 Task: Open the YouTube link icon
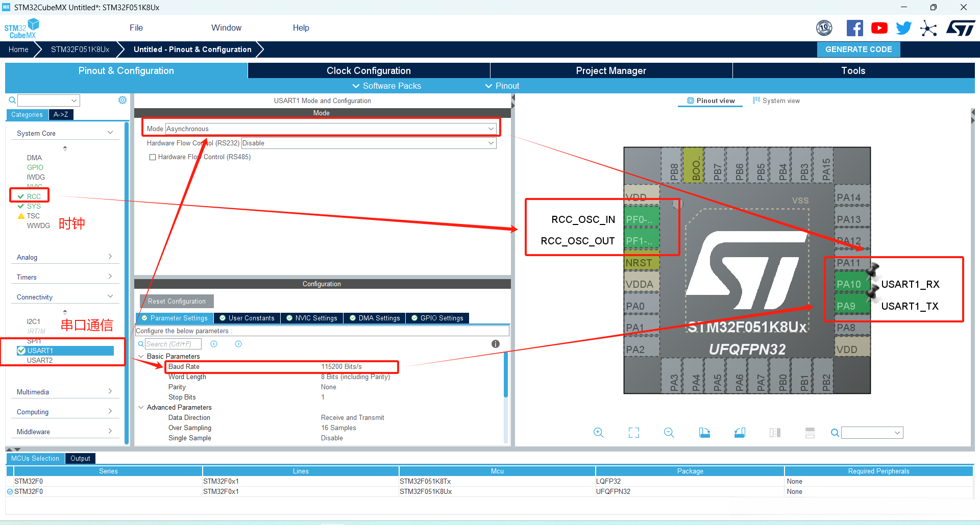[879, 28]
